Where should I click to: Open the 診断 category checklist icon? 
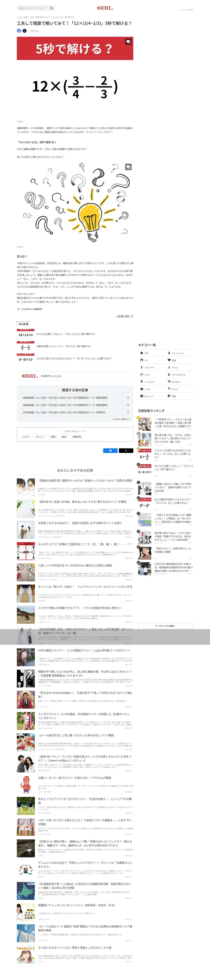tap(169, 396)
